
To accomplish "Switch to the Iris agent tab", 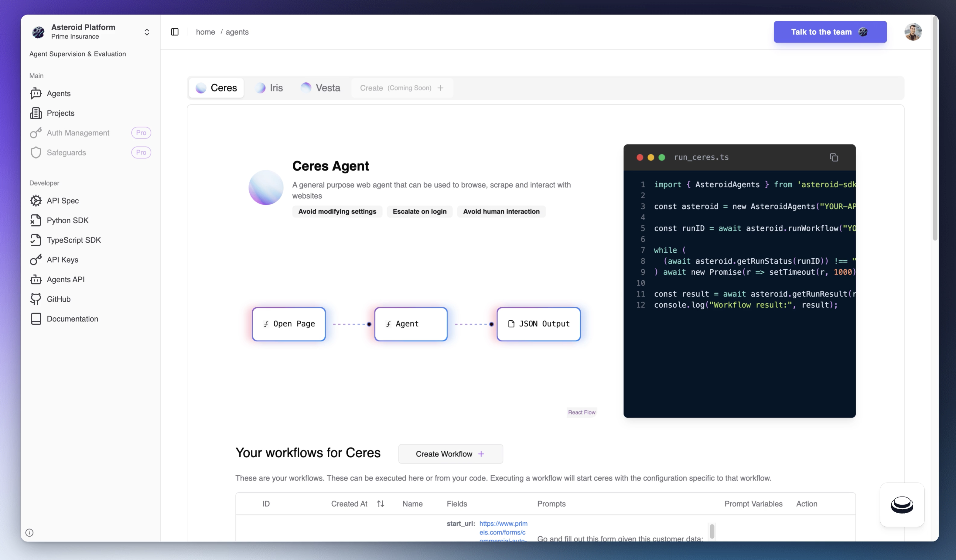I will [x=269, y=88].
